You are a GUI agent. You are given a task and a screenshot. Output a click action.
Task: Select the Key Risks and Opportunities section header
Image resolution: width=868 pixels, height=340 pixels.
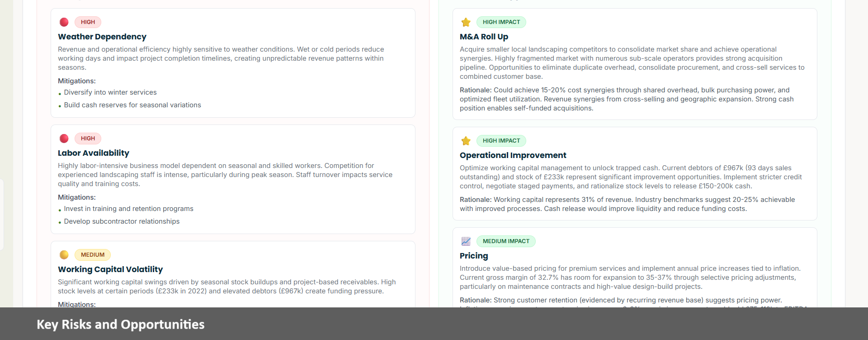pos(120,324)
